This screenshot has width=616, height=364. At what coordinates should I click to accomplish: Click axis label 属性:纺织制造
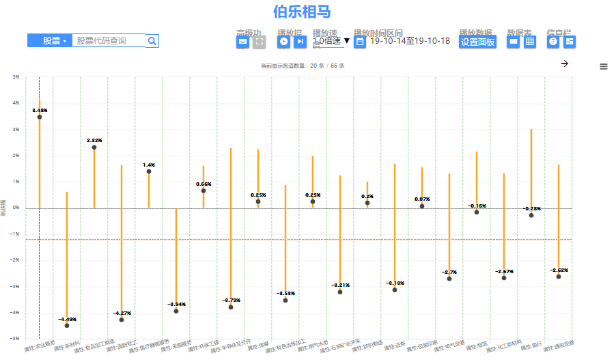(x=367, y=346)
